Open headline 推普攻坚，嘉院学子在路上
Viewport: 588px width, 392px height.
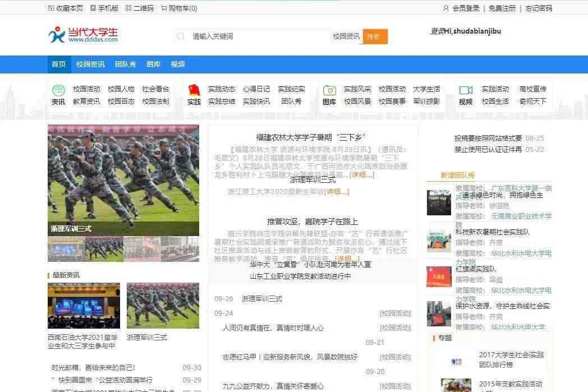(313, 222)
